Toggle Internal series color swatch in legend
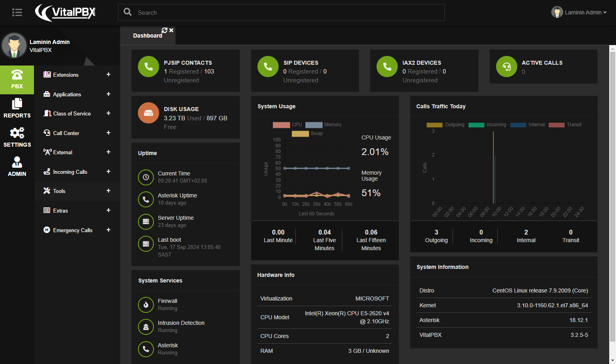 [x=518, y=125]
